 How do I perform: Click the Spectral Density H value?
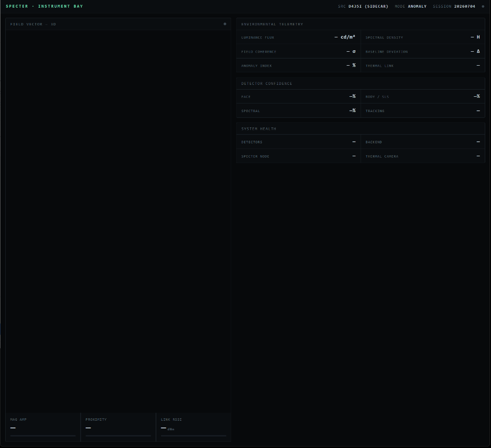point(475,37)
